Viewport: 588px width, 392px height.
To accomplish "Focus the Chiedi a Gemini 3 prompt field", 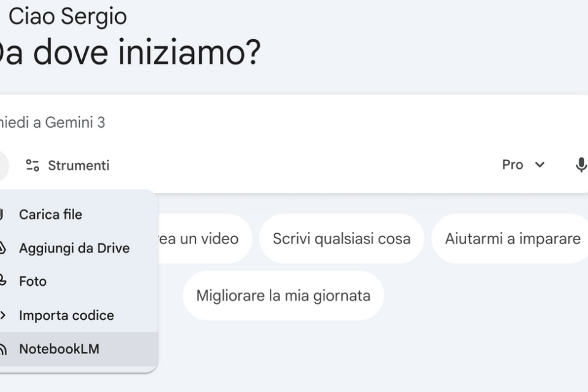I will pos(253,123).
